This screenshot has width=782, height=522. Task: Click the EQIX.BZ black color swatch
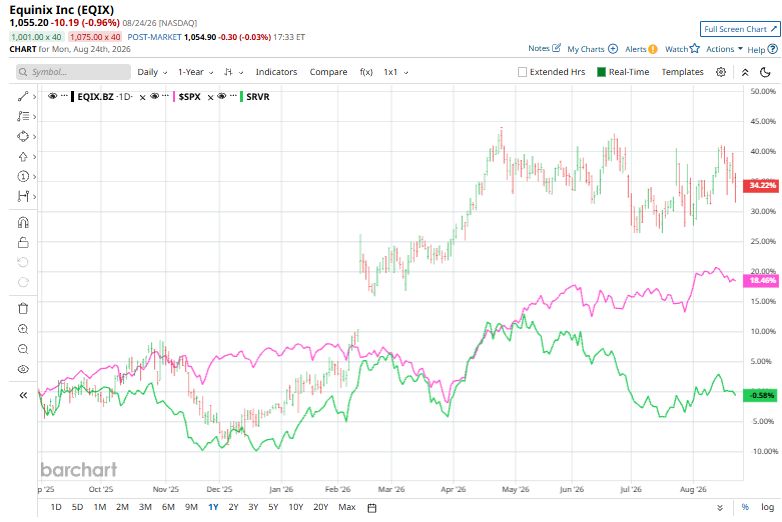click(73, 97)
